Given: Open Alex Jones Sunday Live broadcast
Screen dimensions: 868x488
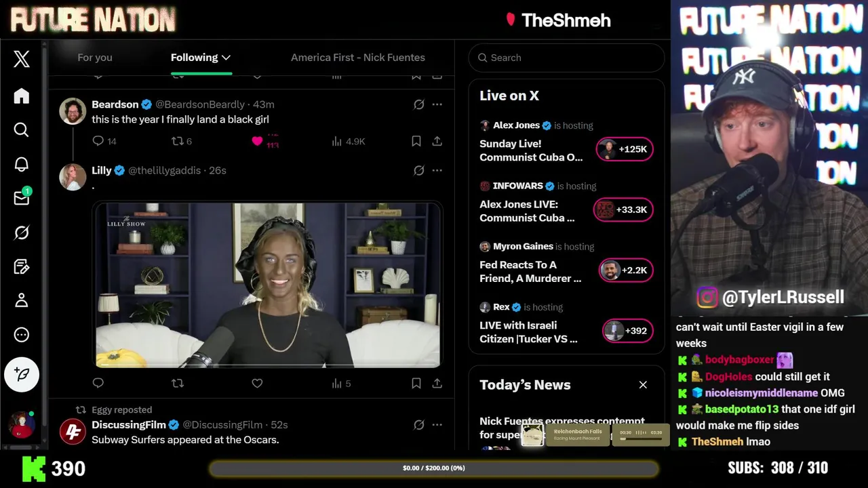Looking at the screenshot, I should coord(531,150).
